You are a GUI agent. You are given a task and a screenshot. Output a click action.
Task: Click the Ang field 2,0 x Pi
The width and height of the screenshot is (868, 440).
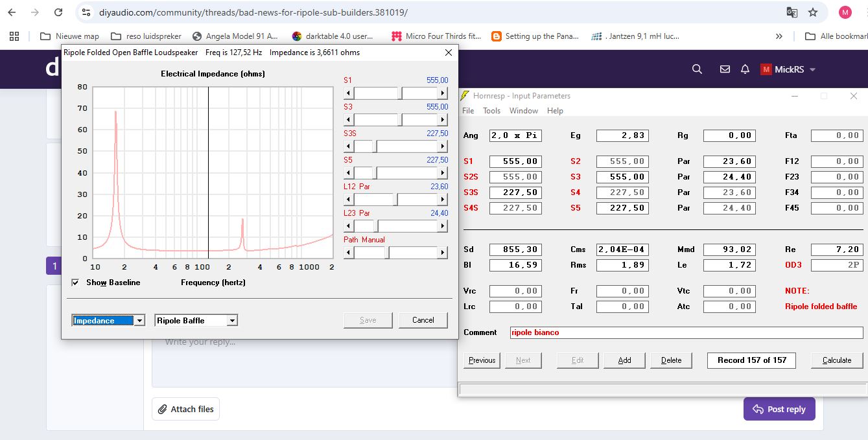pyautogui.click(x=515, y=135)
